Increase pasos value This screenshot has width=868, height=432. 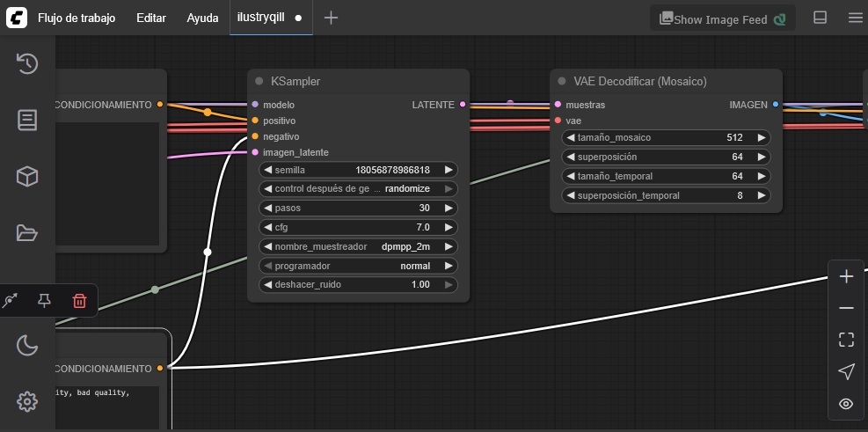(x=449, y=209)
